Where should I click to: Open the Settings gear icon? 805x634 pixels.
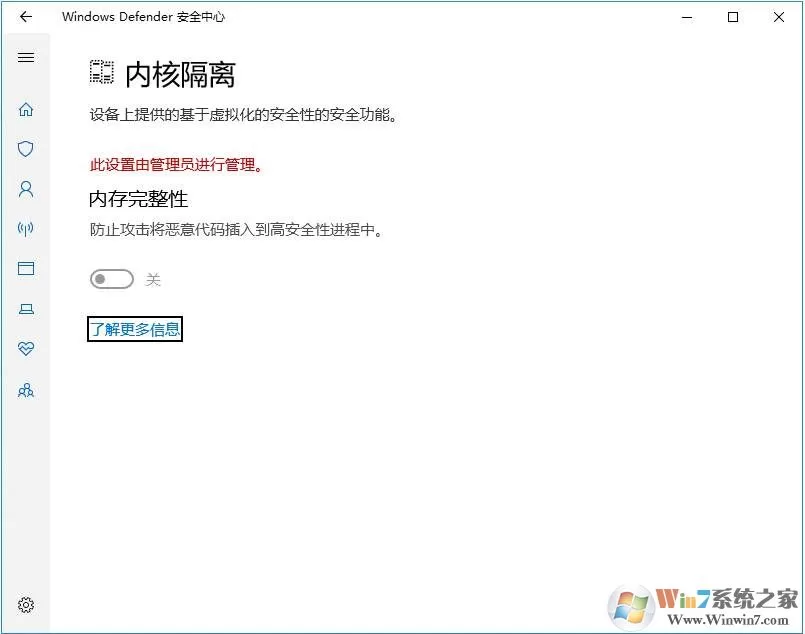[26, 605]
